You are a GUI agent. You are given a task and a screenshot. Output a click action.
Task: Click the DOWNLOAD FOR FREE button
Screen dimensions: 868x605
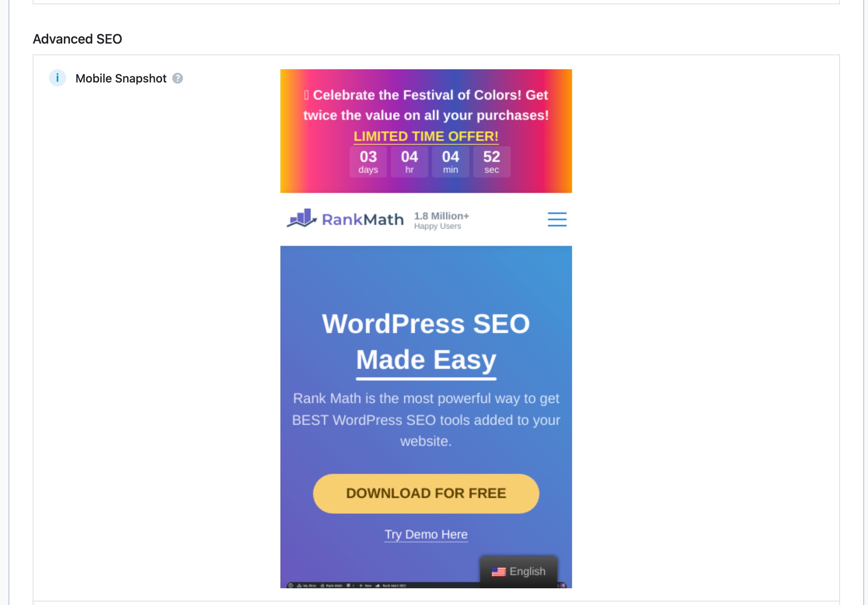426,493
